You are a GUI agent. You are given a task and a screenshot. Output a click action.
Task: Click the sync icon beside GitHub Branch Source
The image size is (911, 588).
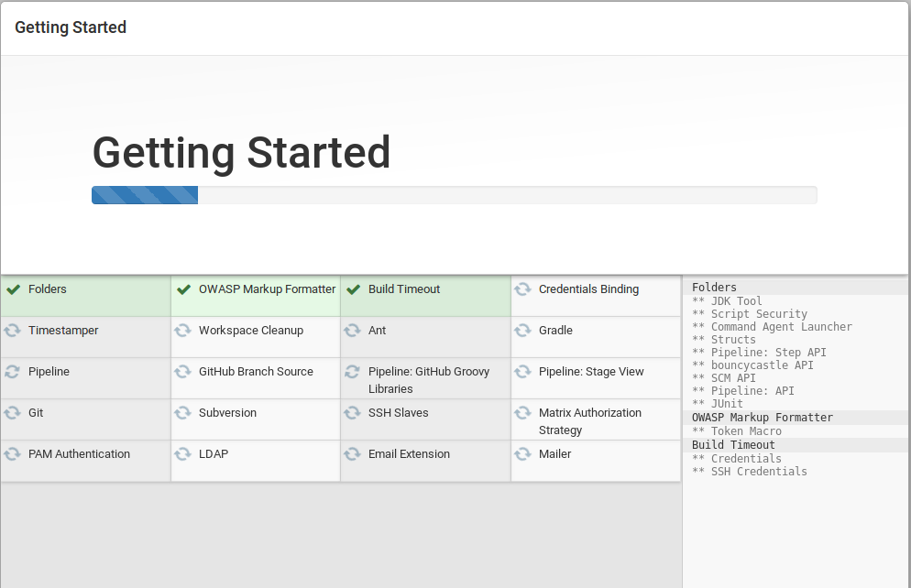tap(183, 372)
